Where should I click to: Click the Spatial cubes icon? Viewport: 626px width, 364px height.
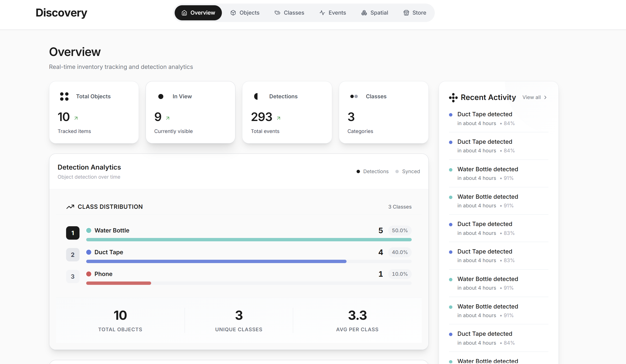[364, 13]
